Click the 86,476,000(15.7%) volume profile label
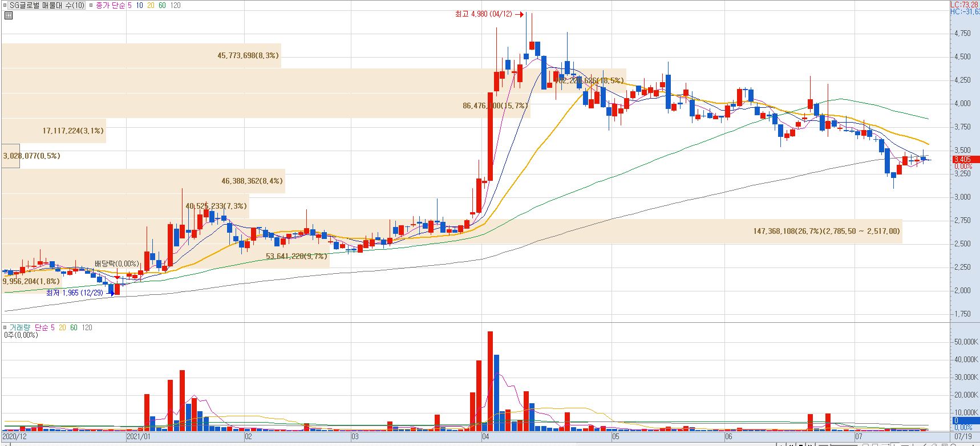 click(495, 106)
